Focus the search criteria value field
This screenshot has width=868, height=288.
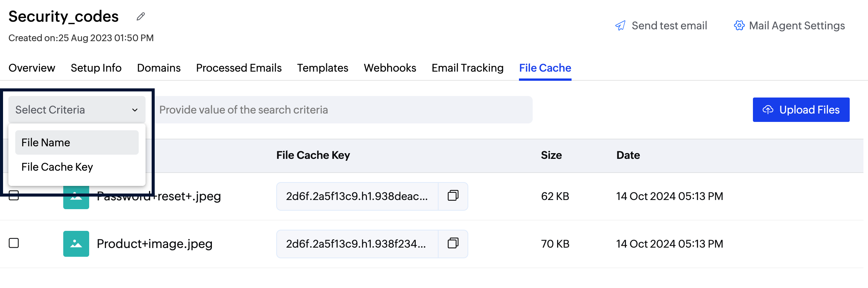[x=343, y=110]
